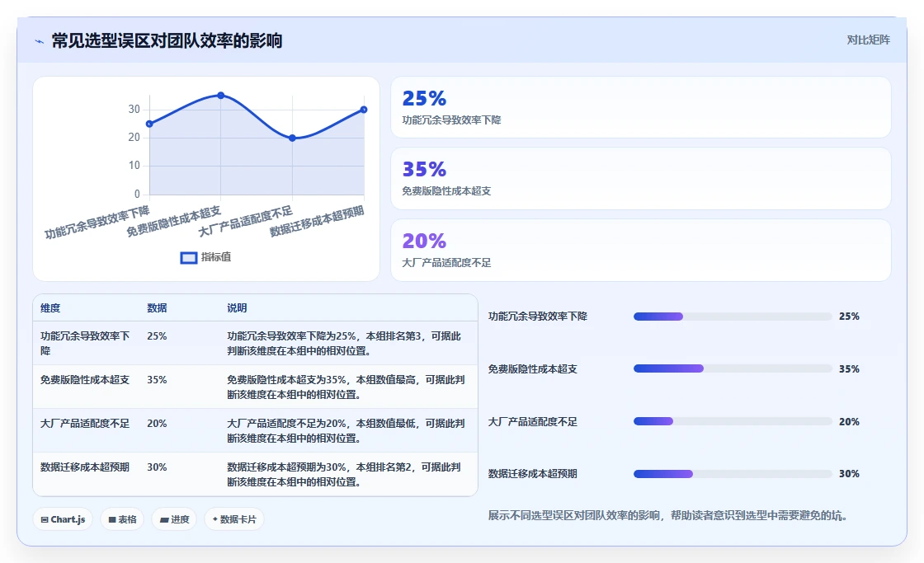Screen dimensions: 924x563
Task: Click the chart point for 功能冗余导致效率下降
Action: point(149,124)
